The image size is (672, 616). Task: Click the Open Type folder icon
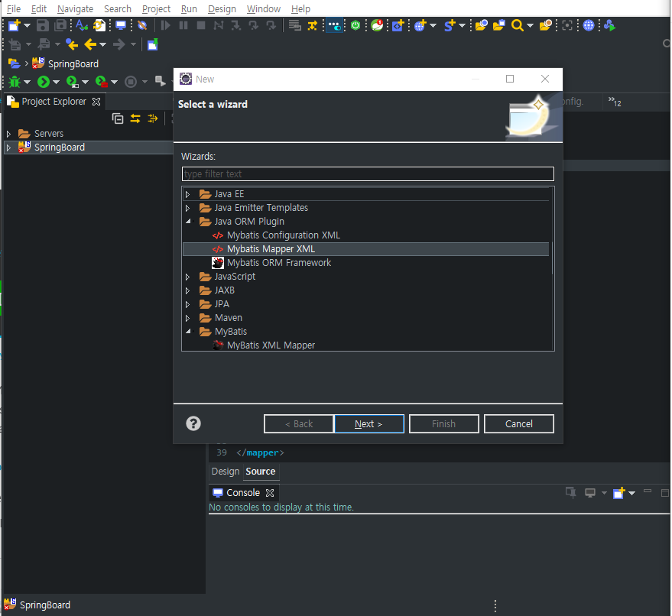(x=482, y=26)
